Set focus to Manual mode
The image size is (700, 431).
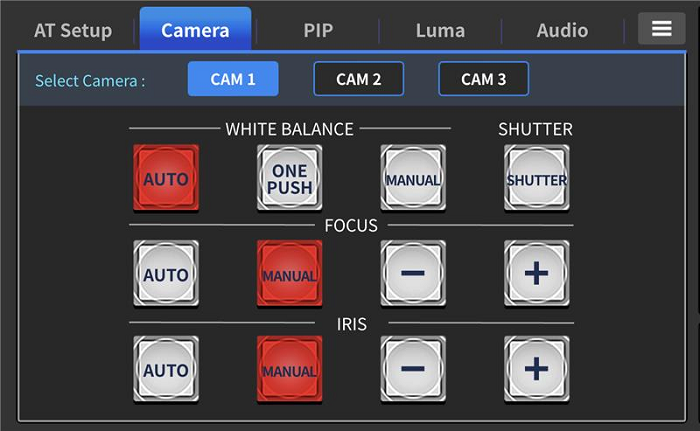click(290, 274)
